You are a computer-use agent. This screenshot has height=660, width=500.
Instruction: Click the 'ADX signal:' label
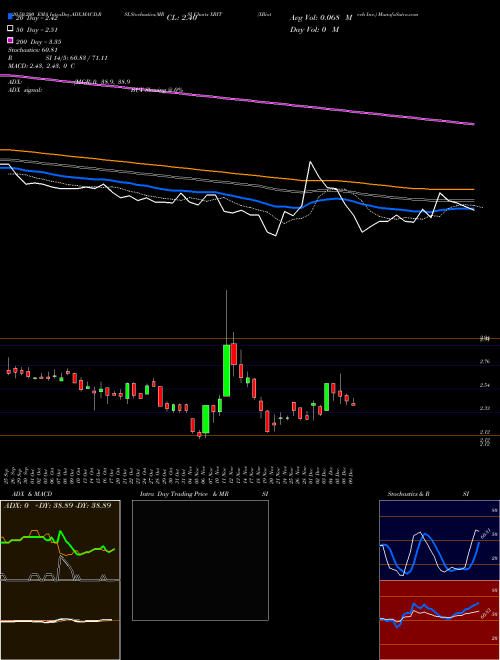25,90
